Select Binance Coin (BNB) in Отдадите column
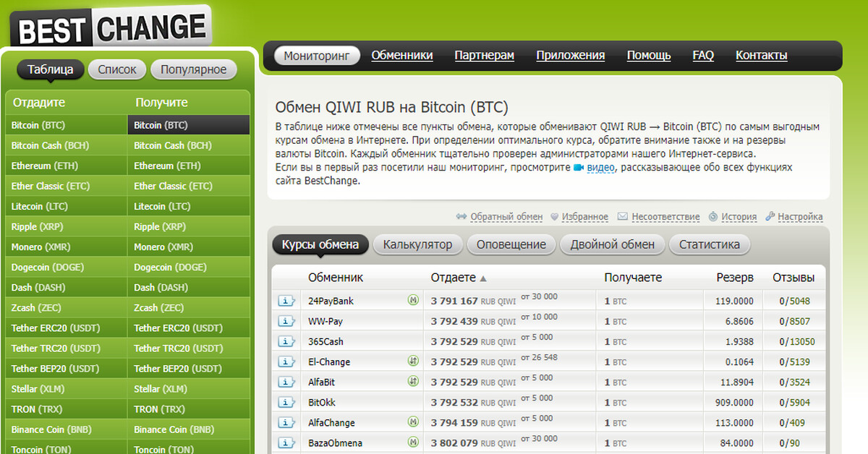868x454 pixels. click(x=66, y=429)
